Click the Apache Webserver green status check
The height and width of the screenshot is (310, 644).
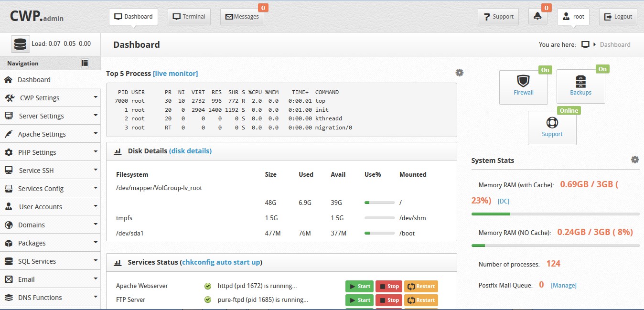click(208, 286)
